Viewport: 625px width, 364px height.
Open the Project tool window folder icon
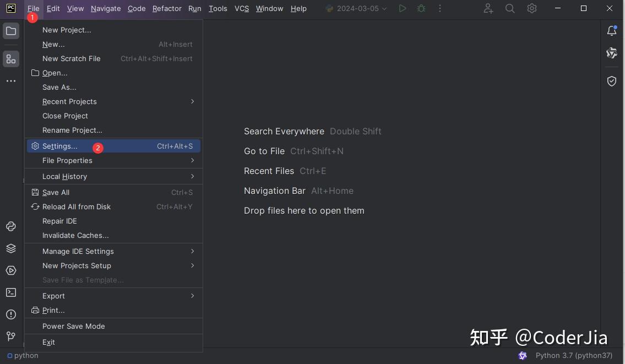[x=11, y=31]
